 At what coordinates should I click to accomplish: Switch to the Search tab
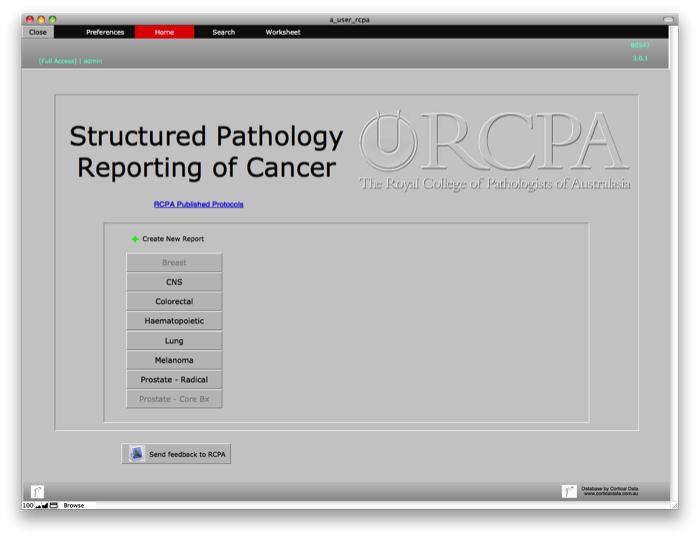click(224, 32)
